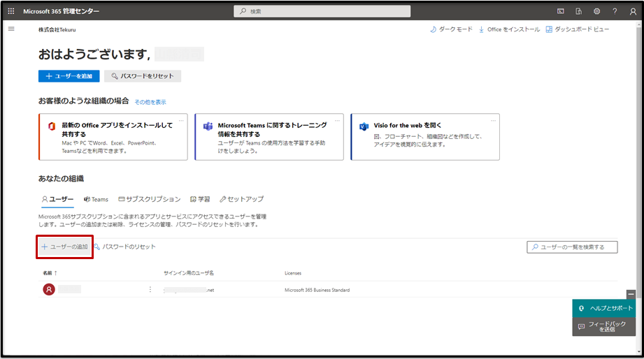Image resolution: width=644 pixels, height=359 pixels.
Task: Click the サインイン用のユーザ名 column header
Action: 189,273
